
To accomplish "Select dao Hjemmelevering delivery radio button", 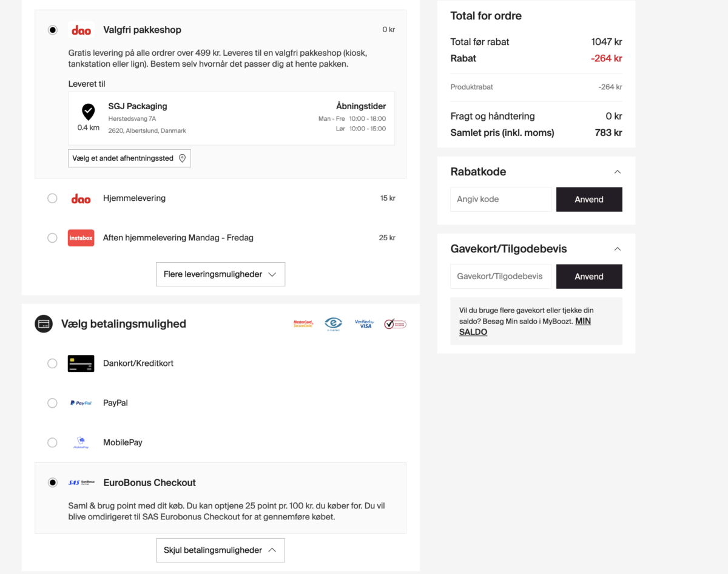I will pyautogui.click(x=52, y=198).
